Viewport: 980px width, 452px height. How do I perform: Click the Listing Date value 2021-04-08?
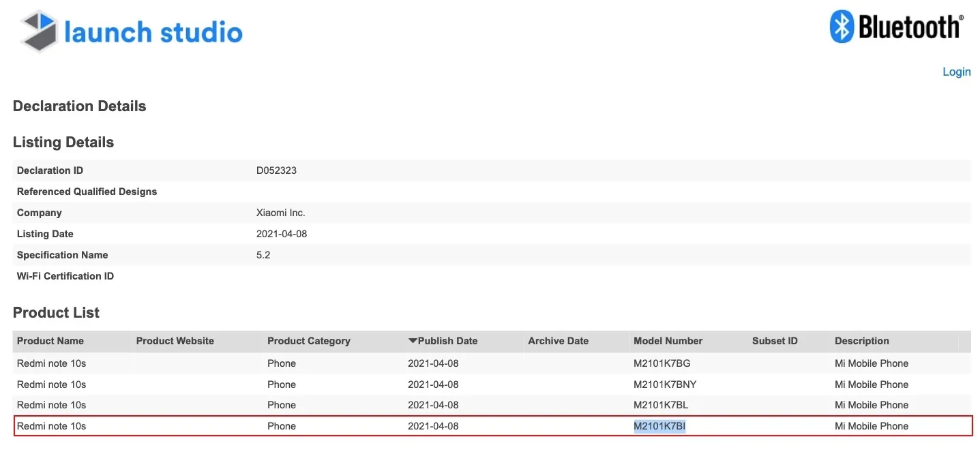(282, 234)
